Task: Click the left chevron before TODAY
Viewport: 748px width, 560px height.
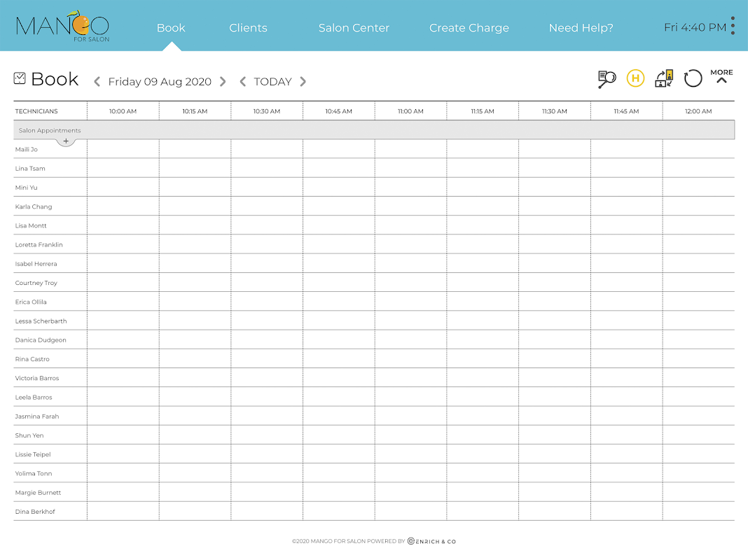Action: click(243, 81)
